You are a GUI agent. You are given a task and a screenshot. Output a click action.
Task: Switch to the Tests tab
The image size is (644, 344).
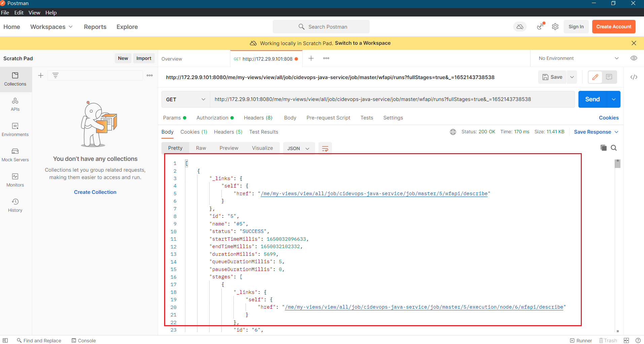pos(367,118)
